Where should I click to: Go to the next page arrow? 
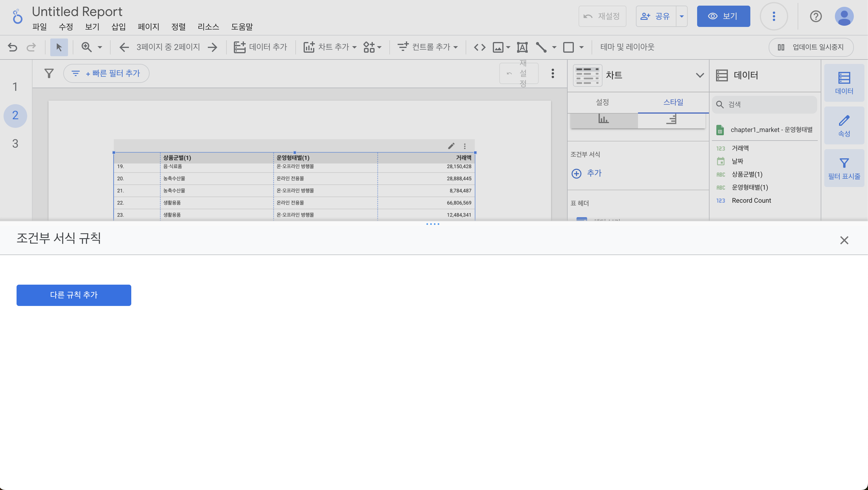213,47
